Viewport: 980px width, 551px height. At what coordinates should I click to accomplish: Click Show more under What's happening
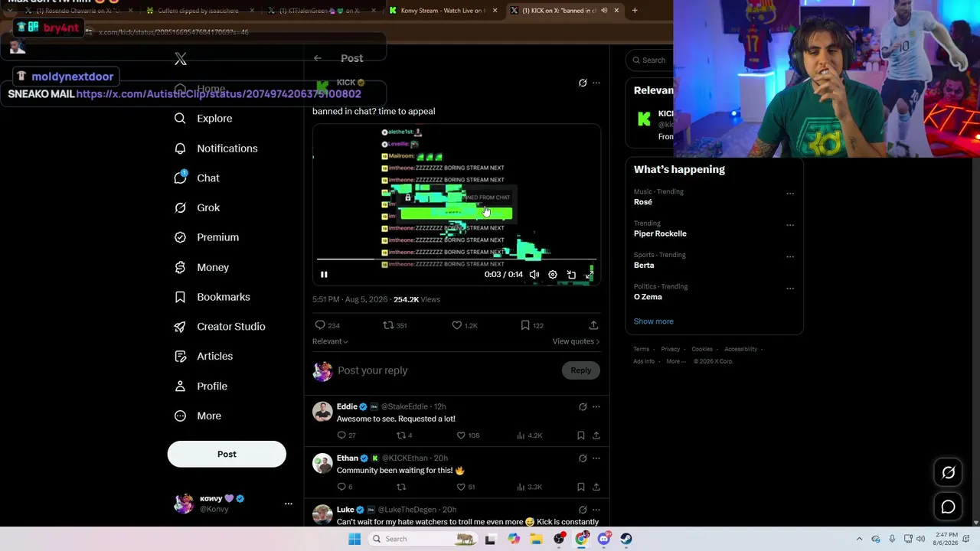coord(654,321)
